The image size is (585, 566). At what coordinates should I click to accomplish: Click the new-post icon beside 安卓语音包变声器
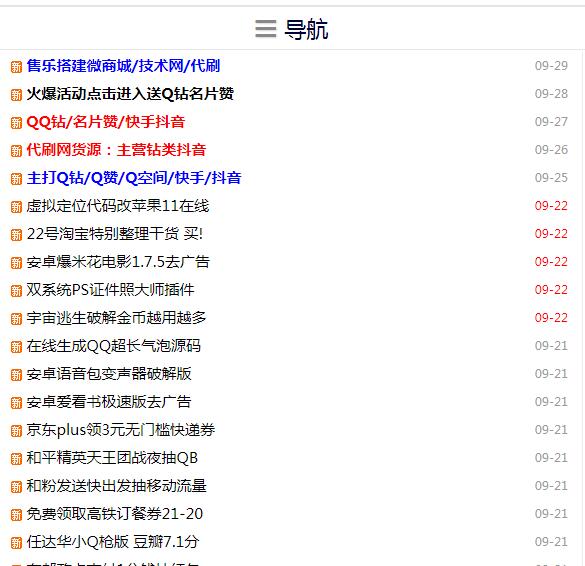(16, 375)
